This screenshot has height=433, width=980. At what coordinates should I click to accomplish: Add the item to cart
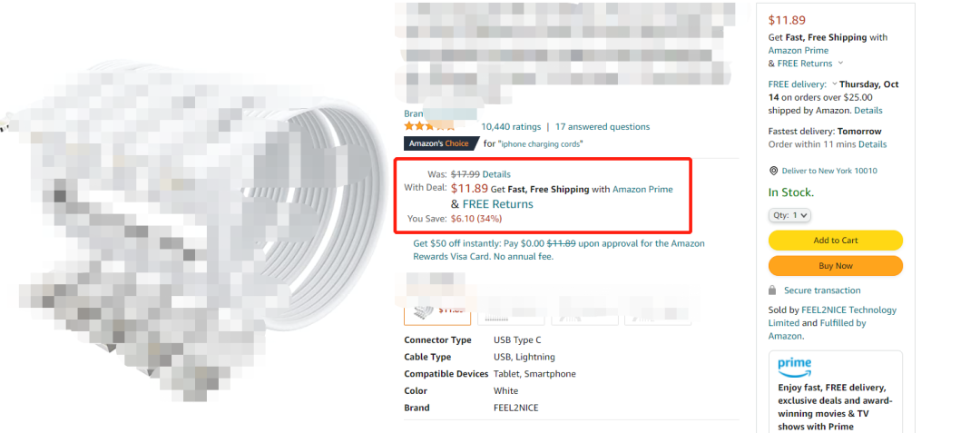(836, 241)
